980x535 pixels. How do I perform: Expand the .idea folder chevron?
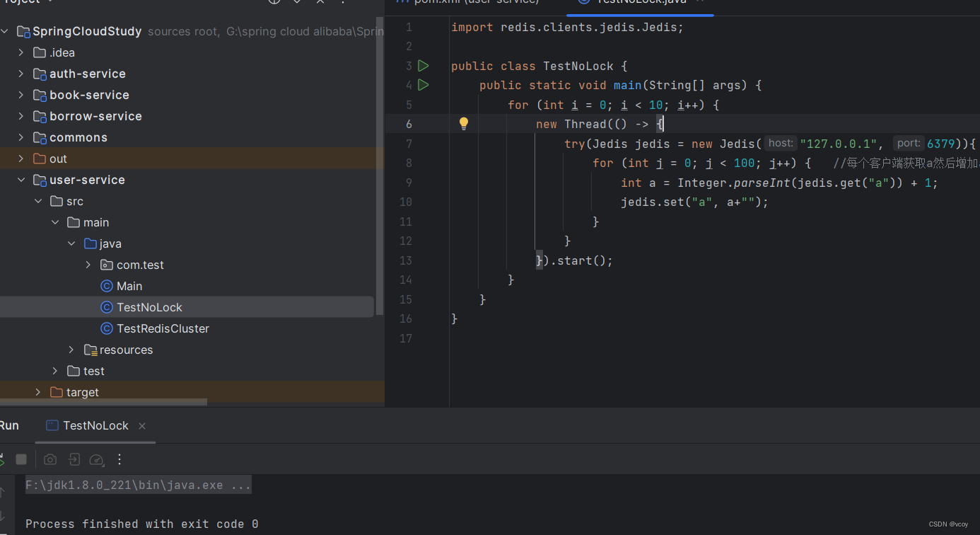pos(21,52)
